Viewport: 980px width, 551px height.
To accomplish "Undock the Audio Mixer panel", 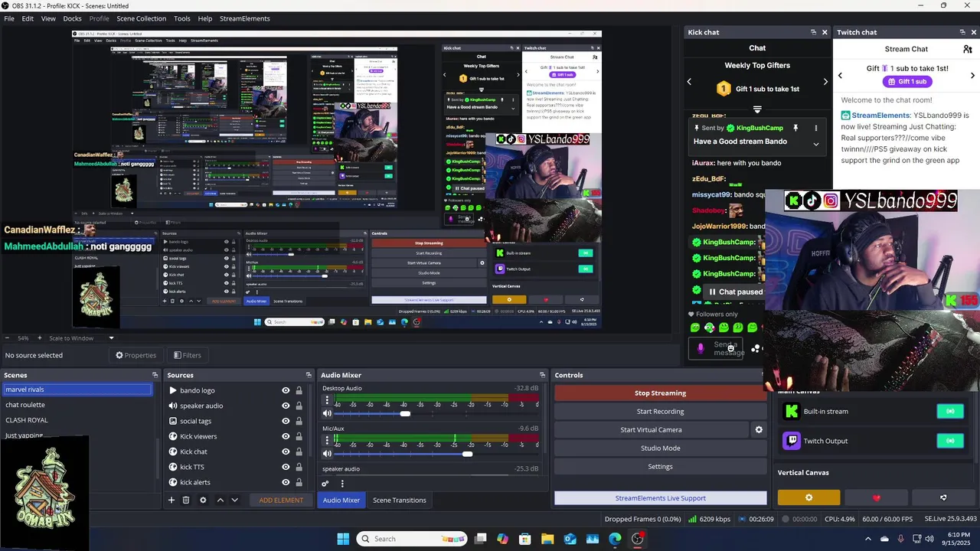I will point(542,375).
